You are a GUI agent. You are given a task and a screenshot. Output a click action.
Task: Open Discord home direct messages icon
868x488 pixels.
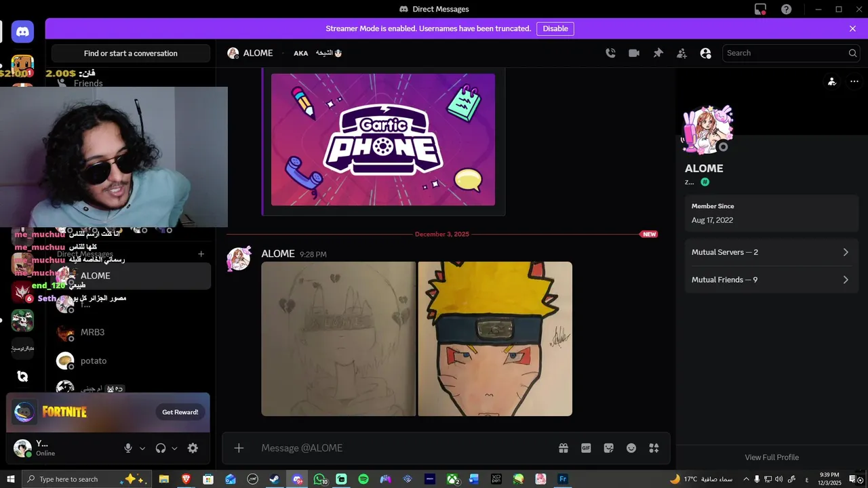pos(22,32)
